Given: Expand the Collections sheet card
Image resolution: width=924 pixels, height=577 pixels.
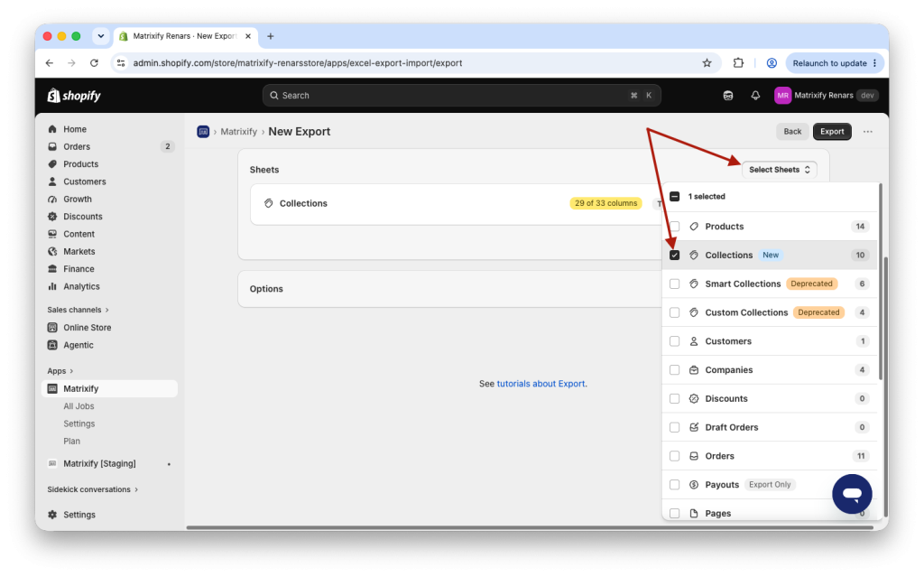Looking at the screenshot, I should [457, 203].
